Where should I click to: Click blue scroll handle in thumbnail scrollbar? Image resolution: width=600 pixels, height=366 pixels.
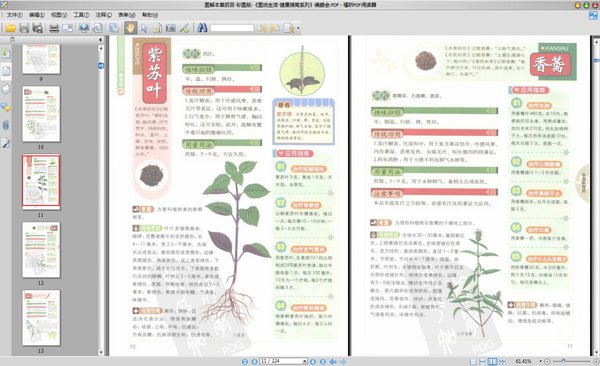pos(101,66)
